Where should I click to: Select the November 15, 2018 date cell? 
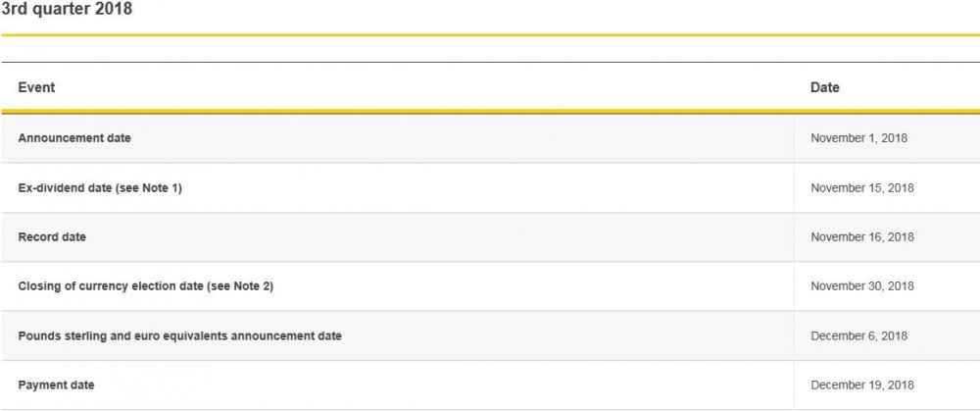coord(861,188)
